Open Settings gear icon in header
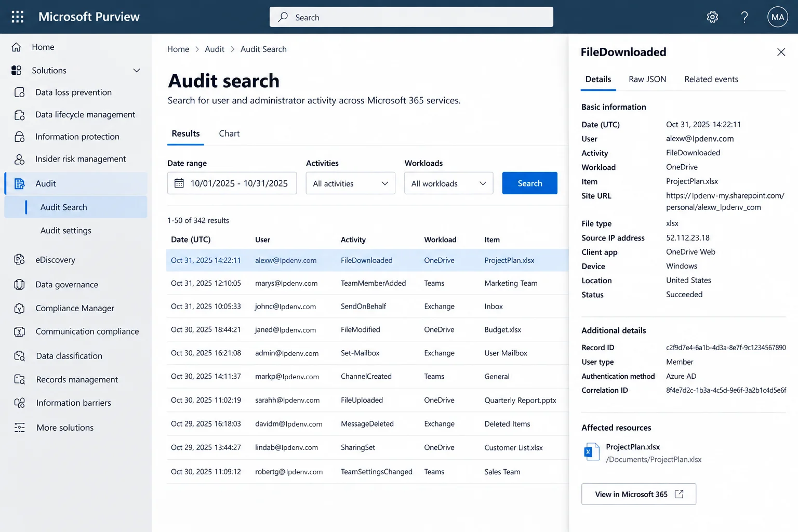The image size is (798, 532). pos(712,17)
